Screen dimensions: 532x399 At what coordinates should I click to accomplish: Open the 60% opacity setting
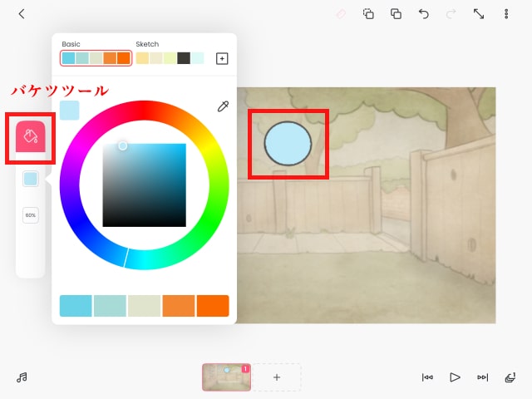click(x=31, y=215)
